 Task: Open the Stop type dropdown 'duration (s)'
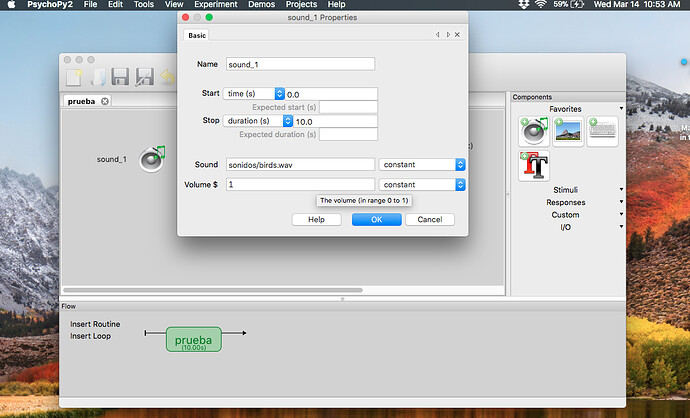[258, 121]
